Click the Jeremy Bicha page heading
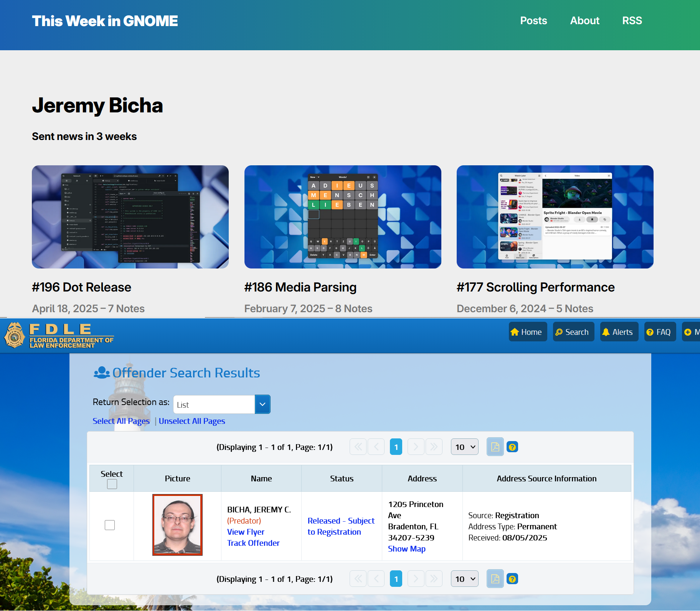Image resolution: width=700 pixels, height=611 pixels. pos(97,105)
